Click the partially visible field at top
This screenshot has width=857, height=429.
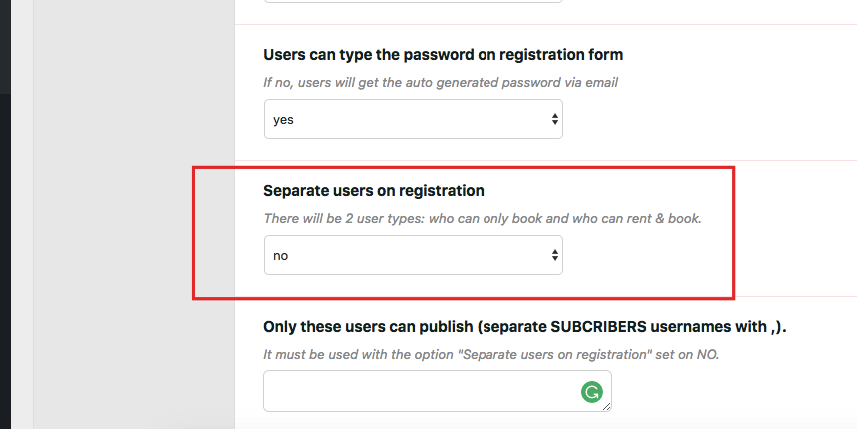click(413, 1)
